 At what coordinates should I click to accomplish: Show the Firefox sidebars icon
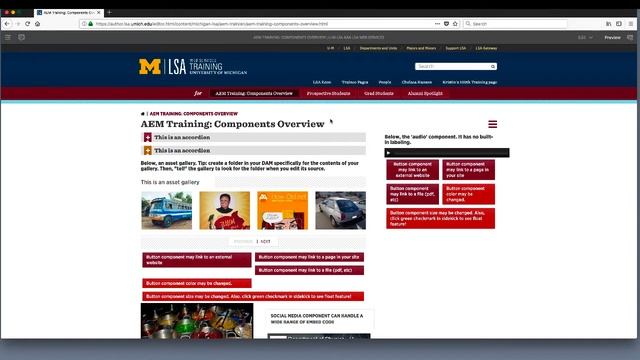(619, 24)
